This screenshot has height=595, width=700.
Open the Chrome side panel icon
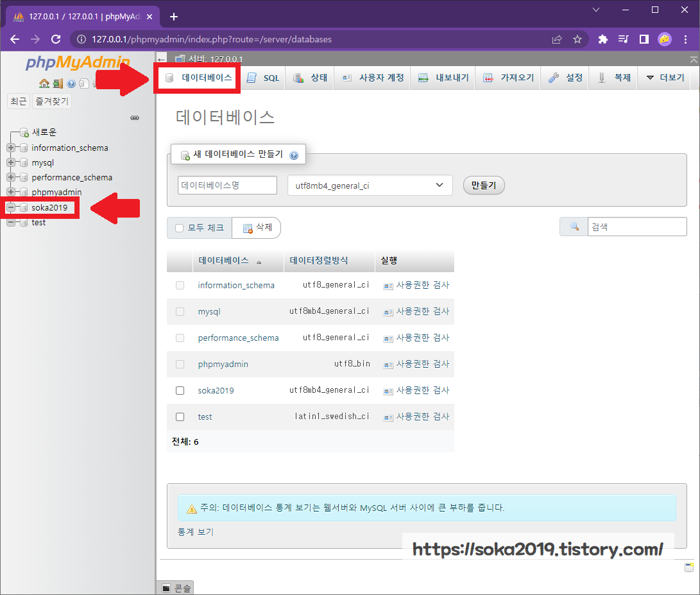point(644,39)
